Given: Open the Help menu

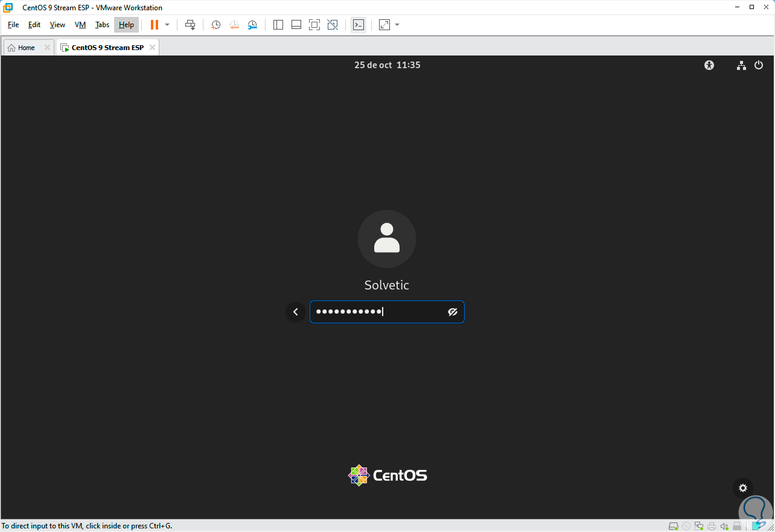Looking at the screenshot, I should 126,25.
